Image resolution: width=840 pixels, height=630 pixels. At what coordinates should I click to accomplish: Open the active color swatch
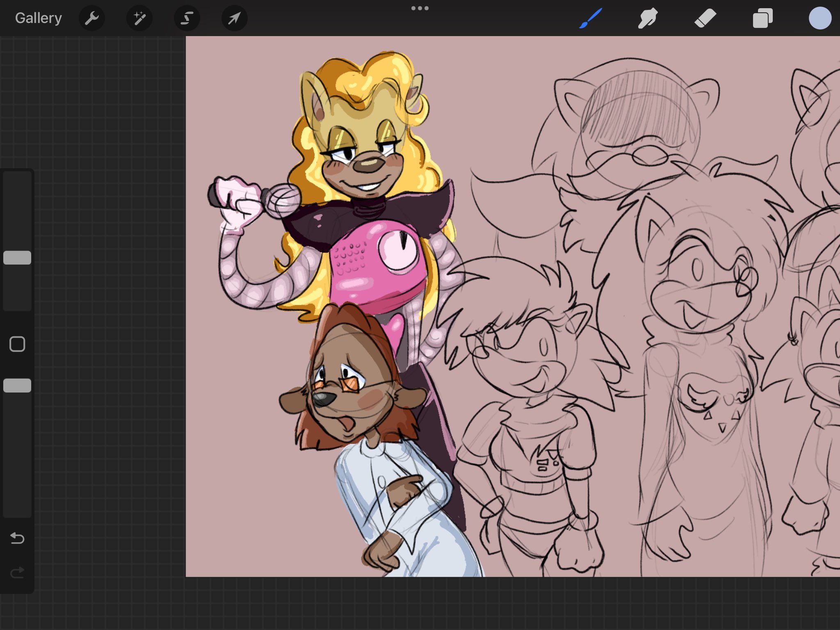tap(819, 18)
